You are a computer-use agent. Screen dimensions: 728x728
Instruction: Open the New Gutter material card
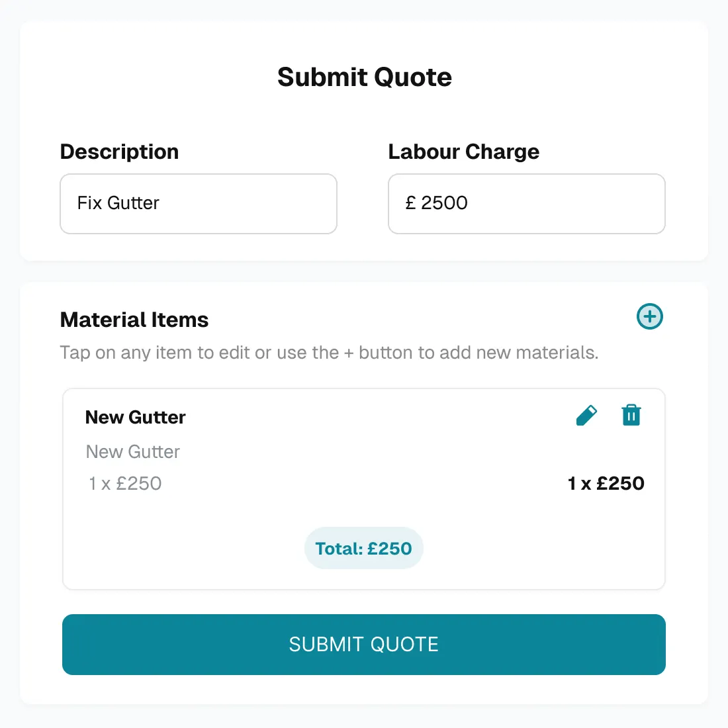[x=363, y=489]
